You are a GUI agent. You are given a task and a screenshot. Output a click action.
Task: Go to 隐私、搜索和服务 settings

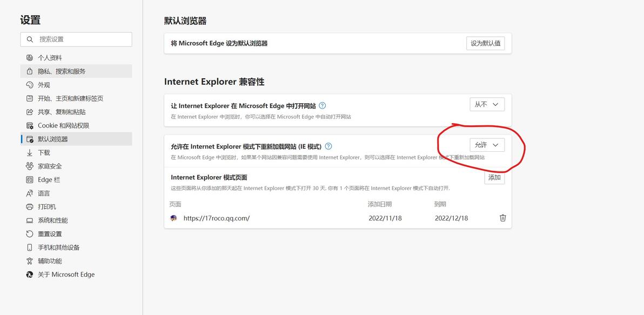pos(76,71)
